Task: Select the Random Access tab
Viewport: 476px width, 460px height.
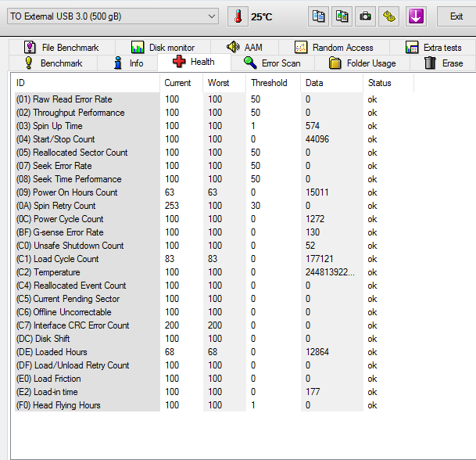Action: pyautogui.click(x=335, y=48)
